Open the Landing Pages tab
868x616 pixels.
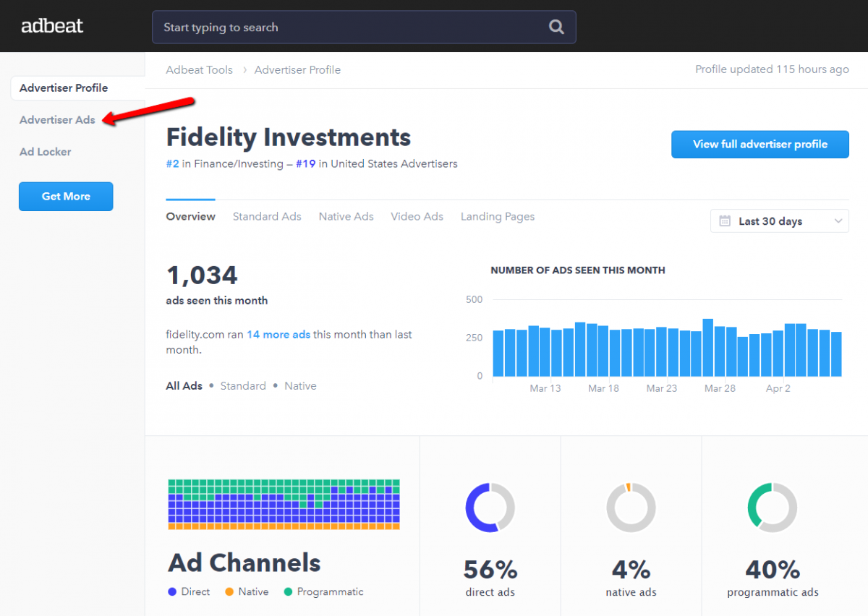pyautogui.click(x=497, y=216)
